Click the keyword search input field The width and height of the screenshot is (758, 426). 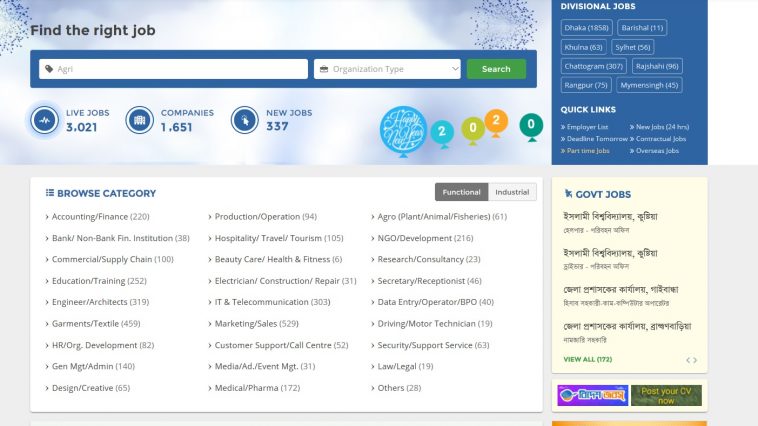pyautogui.click(x=173, y=69)
